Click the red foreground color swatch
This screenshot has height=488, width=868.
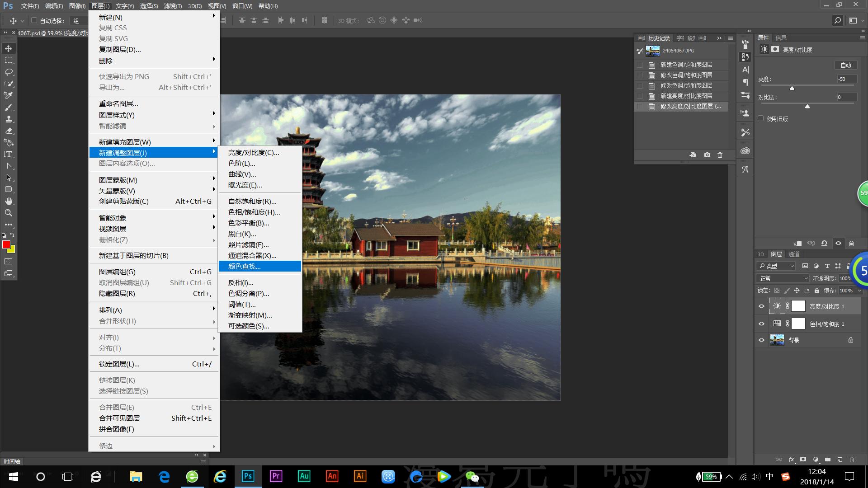pyautogui.click(x=6, y=244)
